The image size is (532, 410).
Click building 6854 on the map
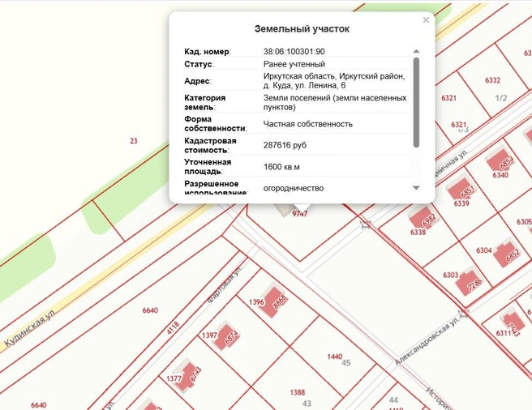coord(501,161)
